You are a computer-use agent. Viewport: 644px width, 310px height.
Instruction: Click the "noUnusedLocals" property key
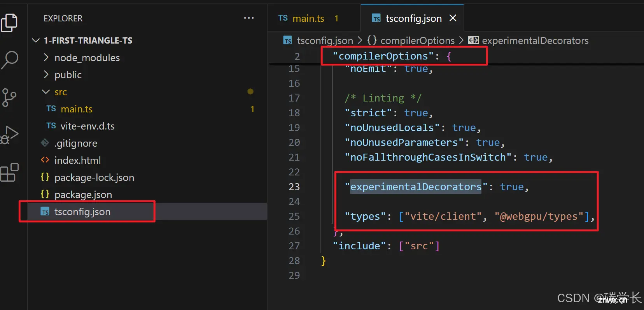[x=392, y=128]
